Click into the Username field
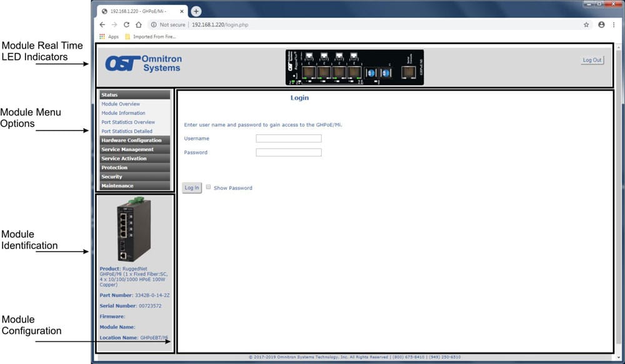This screenshot has width=625, height=364. 288,139
